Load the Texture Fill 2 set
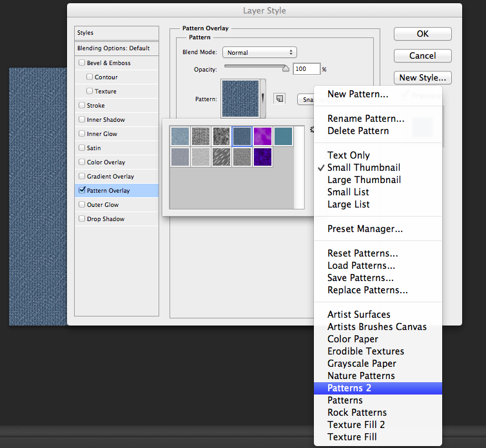This screenshot has width=486, height=448. click(x=378, y=425)
